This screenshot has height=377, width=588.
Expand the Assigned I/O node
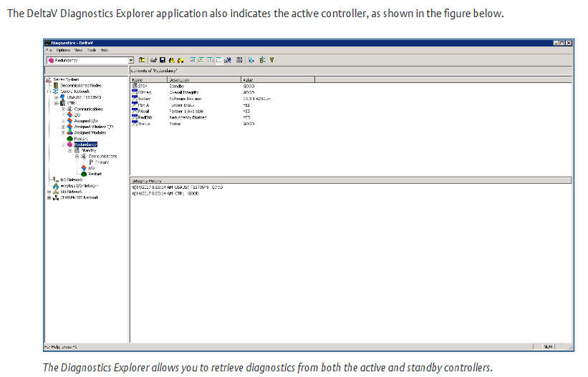(63, 121)
